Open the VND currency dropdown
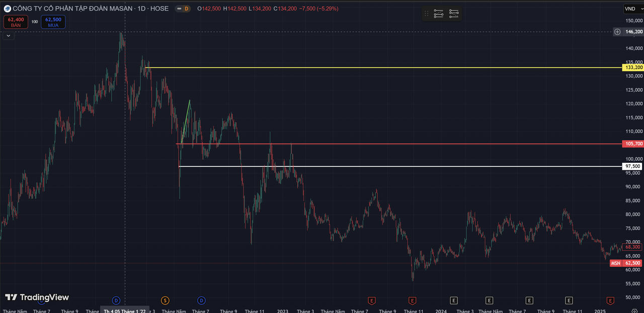This screenshot has width=644, height=313. click(632, 9)
